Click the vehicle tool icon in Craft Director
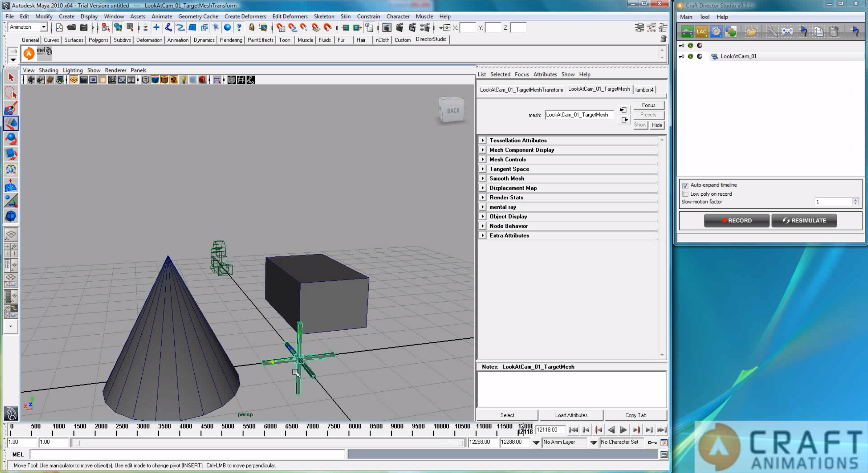Image resolution: width=868 pixels, height=473 pixels. 687,31
